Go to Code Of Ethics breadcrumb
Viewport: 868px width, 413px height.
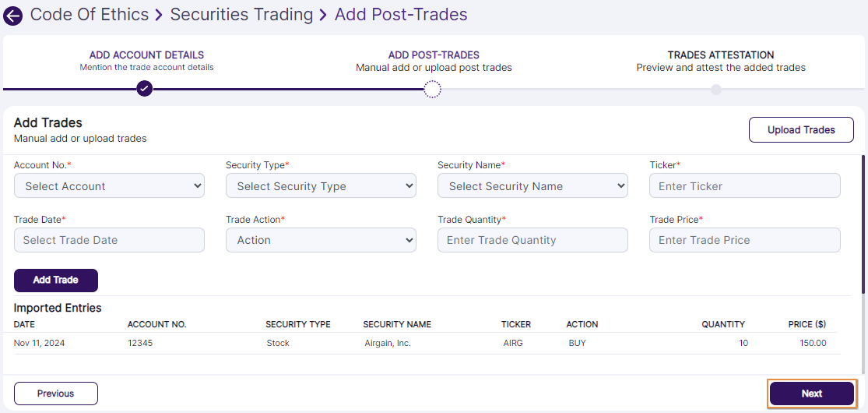click(x=90, y=15)
